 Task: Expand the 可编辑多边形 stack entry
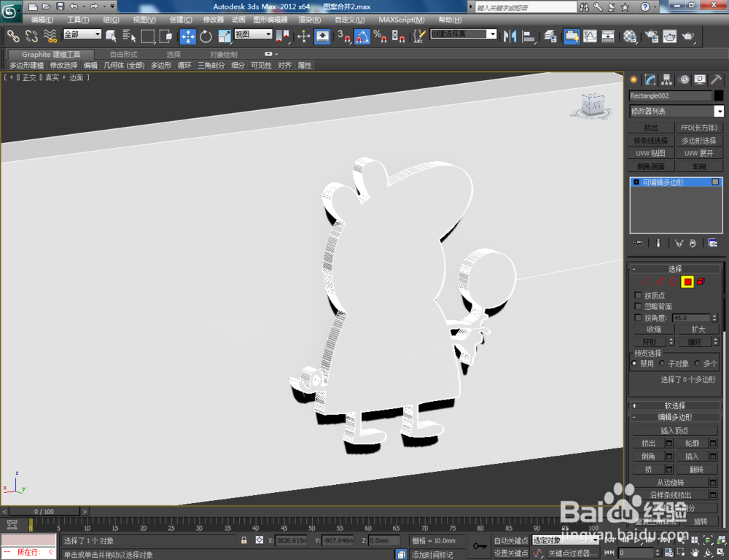[x=636, y=182]
